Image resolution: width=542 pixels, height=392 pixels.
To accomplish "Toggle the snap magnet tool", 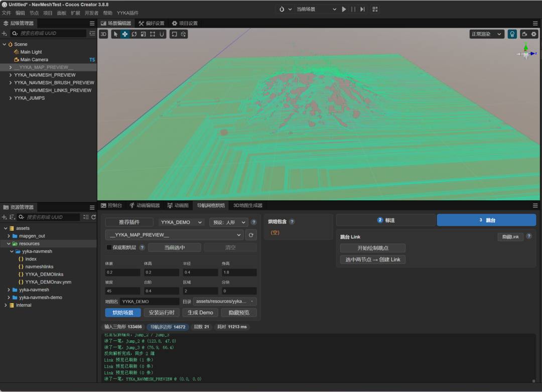I will [x=162, y=34].
